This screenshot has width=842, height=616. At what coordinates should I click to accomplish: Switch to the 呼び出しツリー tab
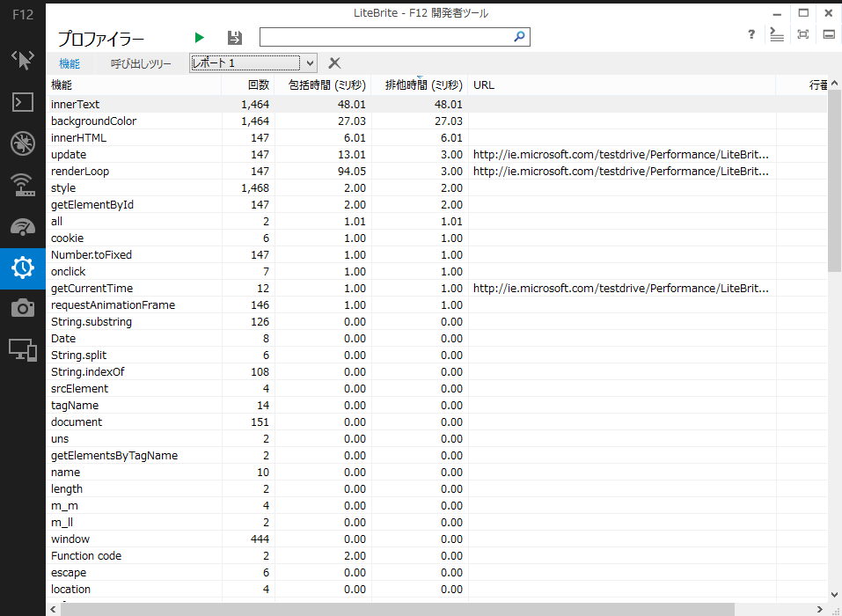[141, 64]
